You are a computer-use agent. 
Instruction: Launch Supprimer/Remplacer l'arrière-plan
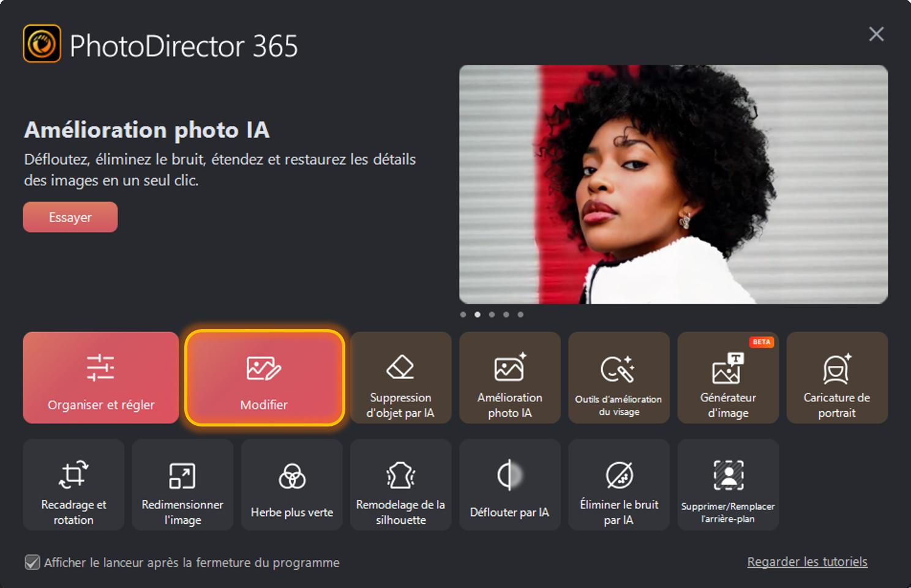coord(727,485)
